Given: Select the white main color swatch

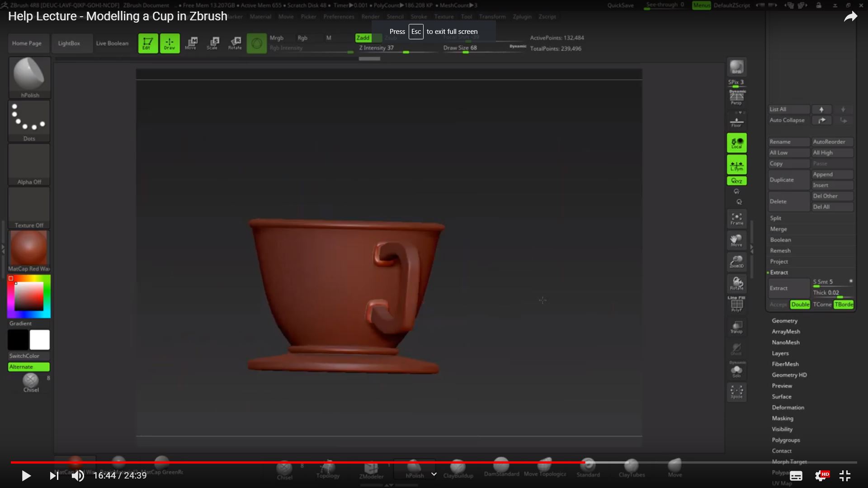Looking at the screenshot, I should [40, 340].
